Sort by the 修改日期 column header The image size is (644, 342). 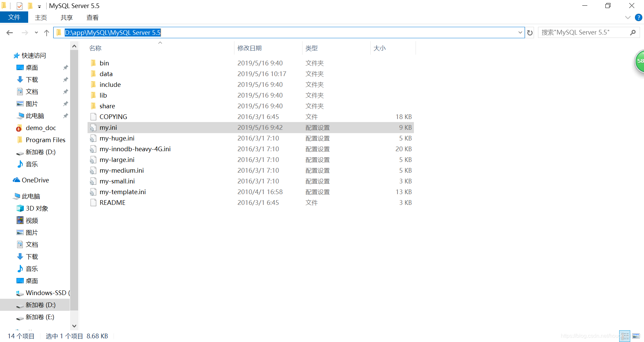[x=250, y=48]
